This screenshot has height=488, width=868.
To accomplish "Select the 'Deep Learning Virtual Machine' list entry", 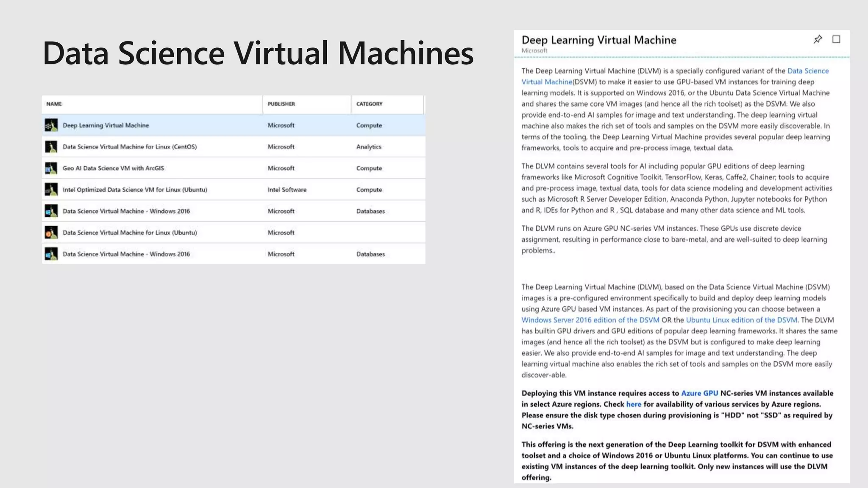I will pyautogui.click(x=234, y=125).
